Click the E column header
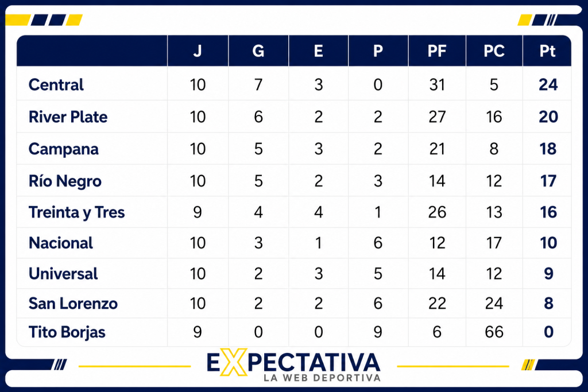This screenshot has height=392, width=588. [x=318, y=51]
